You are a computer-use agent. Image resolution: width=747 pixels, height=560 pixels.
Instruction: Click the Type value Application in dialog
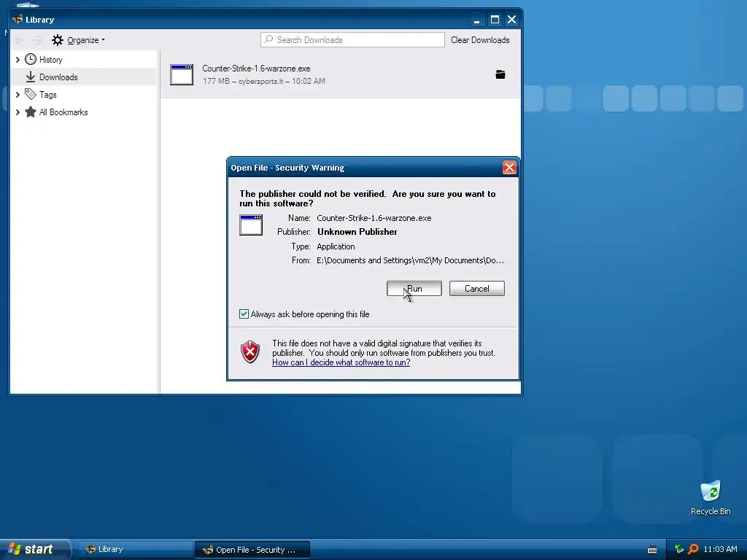coord(336,246)
